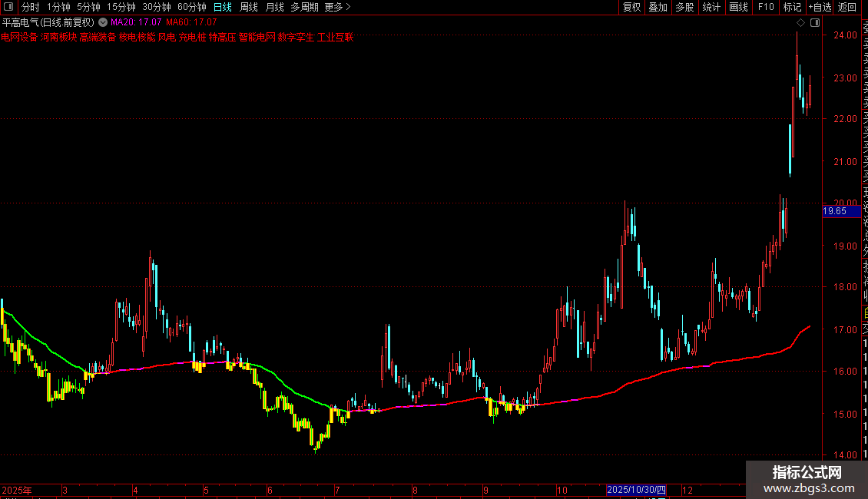Click the 复权 button
Image resolution: width=868 pixels, height=499 pixels.
tap(631, 7)
